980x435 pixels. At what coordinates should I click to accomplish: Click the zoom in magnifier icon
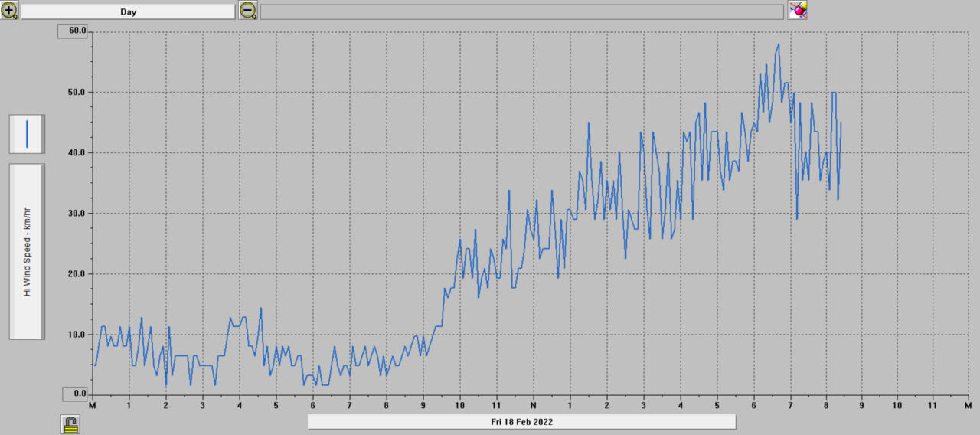(x=9, y=11)
